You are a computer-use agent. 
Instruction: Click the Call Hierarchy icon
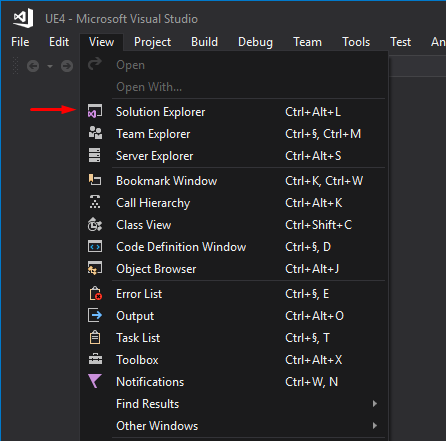tap(95, 202)
